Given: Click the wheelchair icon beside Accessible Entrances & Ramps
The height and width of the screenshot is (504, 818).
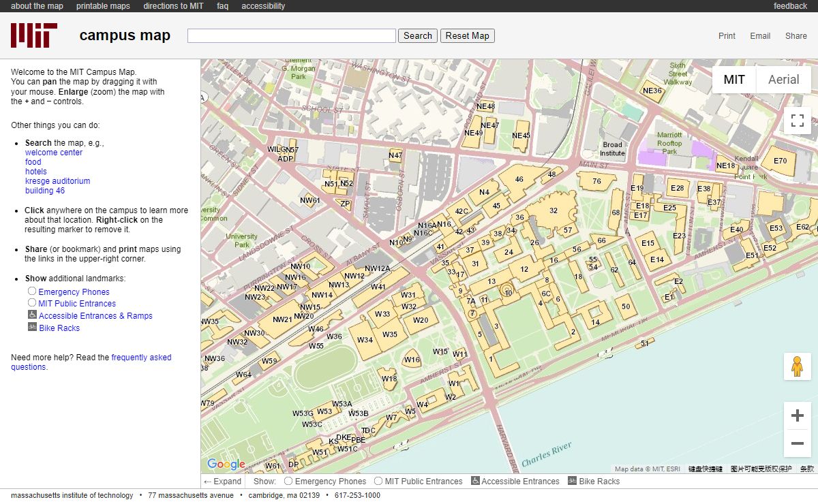Looking at the screenshot, I should pos(32,315).
